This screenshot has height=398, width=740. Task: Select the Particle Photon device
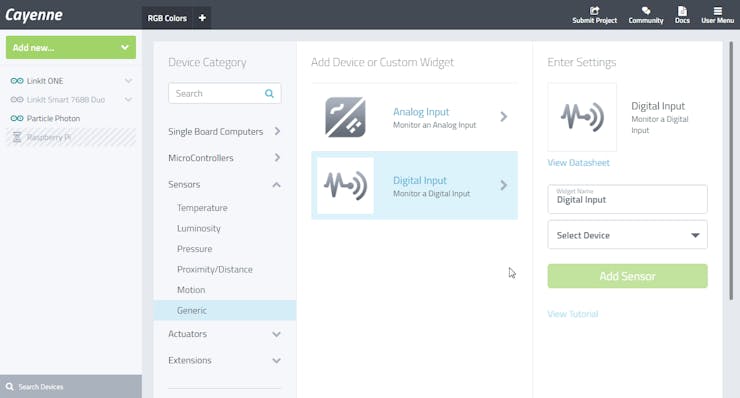click(53, 119)
